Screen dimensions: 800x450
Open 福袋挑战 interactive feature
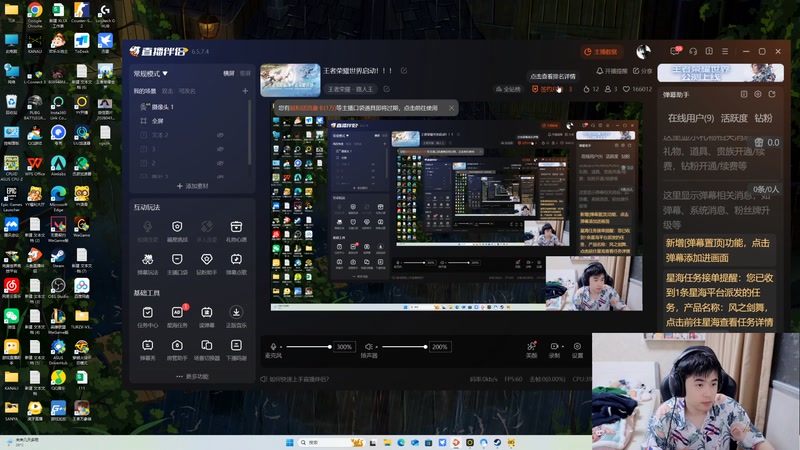click(x=177, y=231)
